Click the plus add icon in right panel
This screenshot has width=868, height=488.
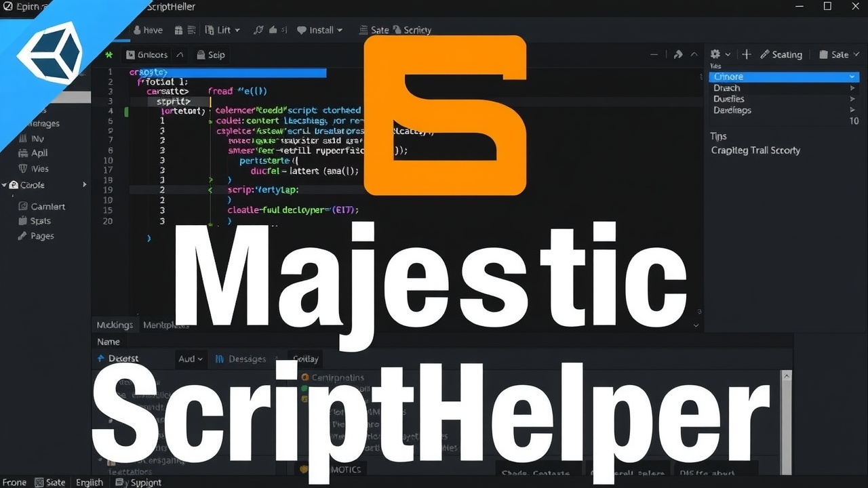coord(746,54)
